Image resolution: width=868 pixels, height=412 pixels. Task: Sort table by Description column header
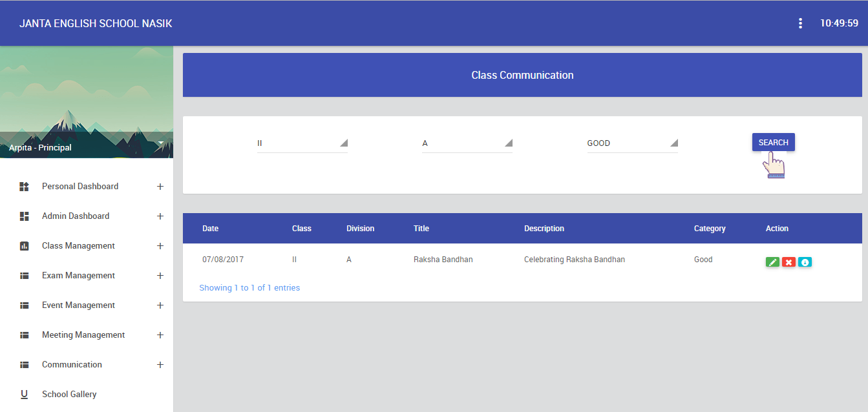click(544, 229)
